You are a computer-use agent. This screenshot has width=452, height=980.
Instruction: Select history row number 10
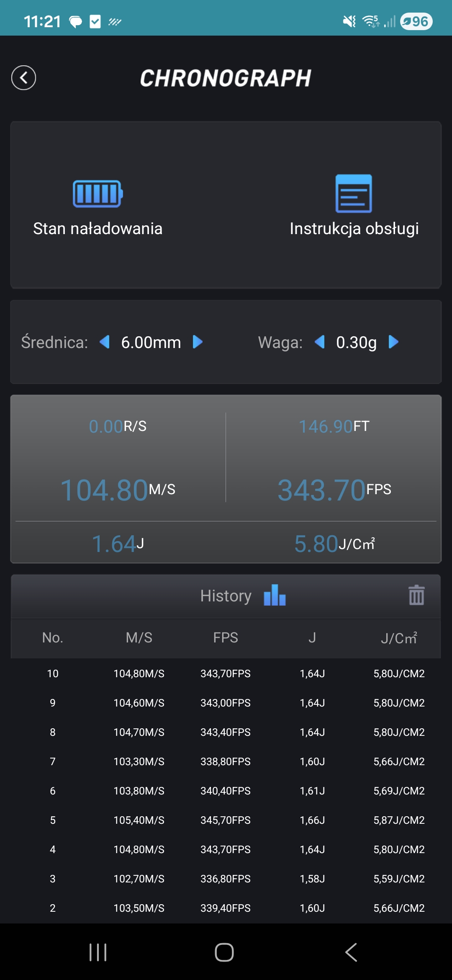click(226, 673)
